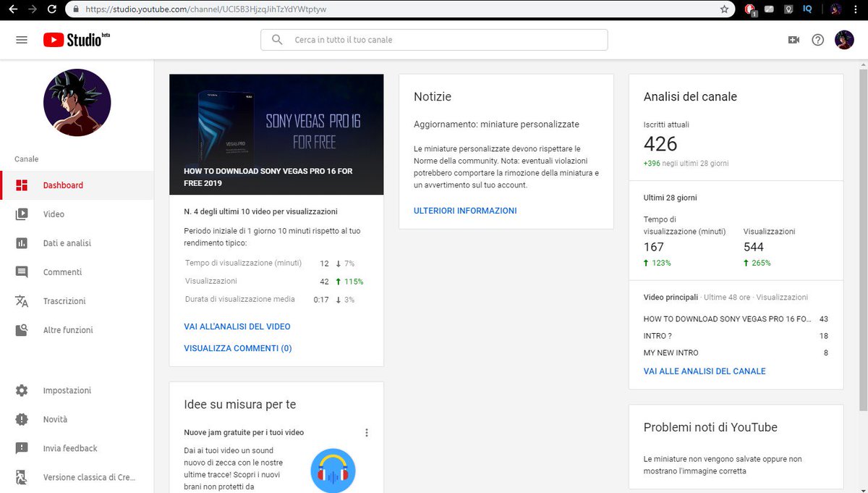
Task: Click the Commenti sidebar icon
Action: tap(22, 272)
